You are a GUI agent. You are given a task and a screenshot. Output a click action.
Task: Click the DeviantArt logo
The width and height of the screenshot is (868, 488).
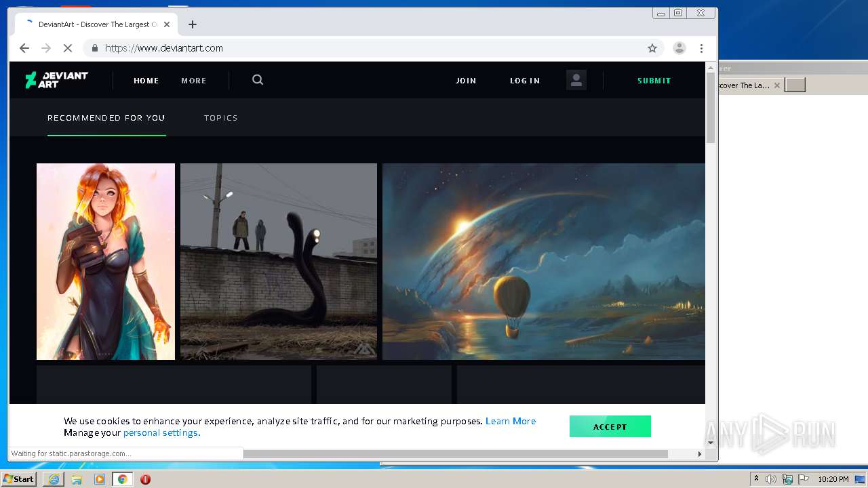pyautogui.click(x=56, y=80)
